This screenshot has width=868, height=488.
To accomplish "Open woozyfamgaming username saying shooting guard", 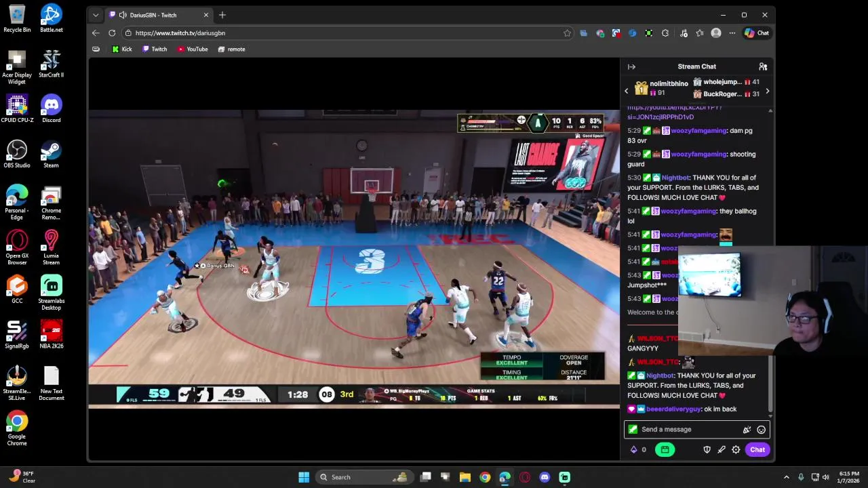I will 699,154.
